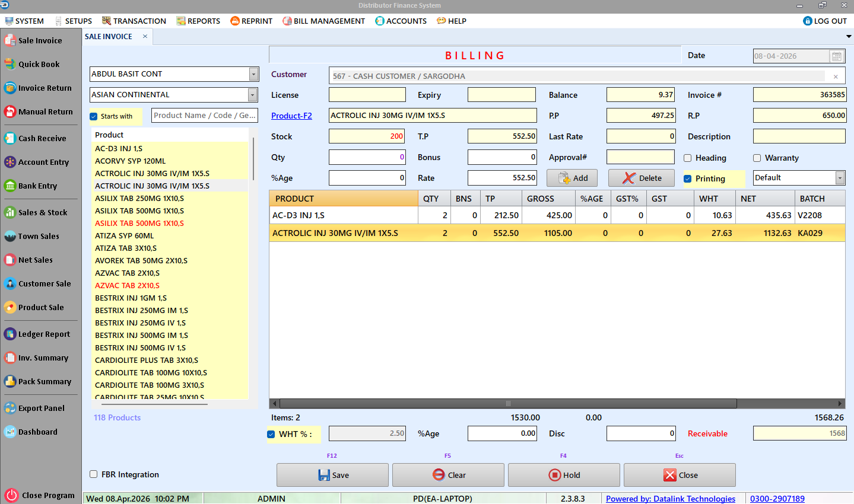The width and height of the screenshot is (854, 504).
Task: Click the floppy disk Save icon
Action: pyautogui.click(x=324, y=475)
